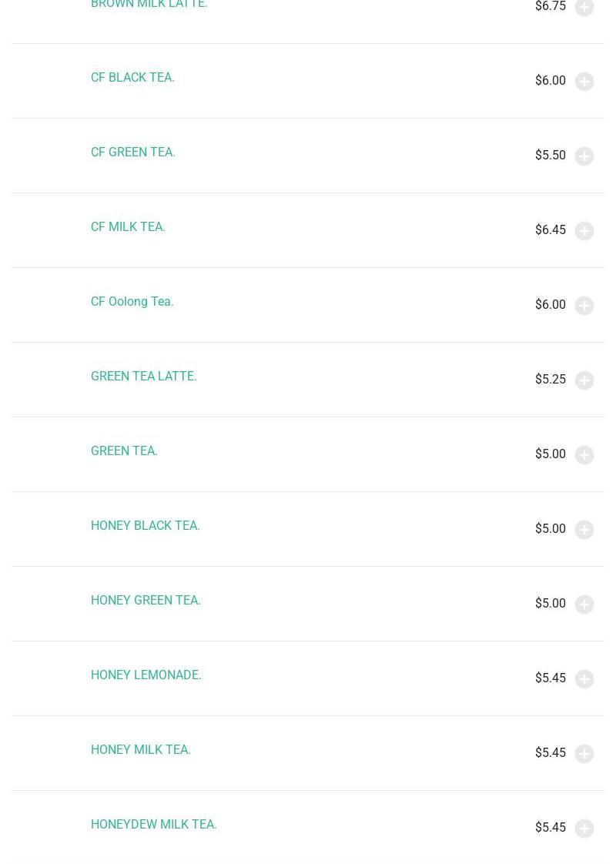Select the HONEY BLACK TEA link
Screen dimensions: 616x864
coord(146,526)
